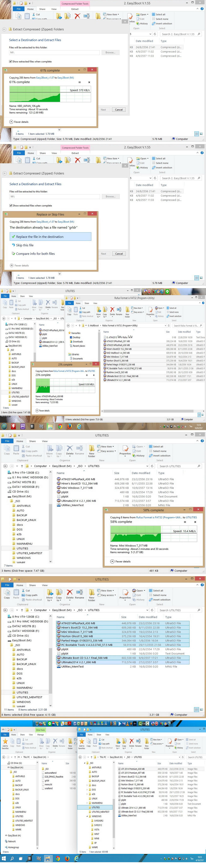206x868 pixels.
Task: Click Select all in Rufus Format window ribbon
Action: (172, 308)
